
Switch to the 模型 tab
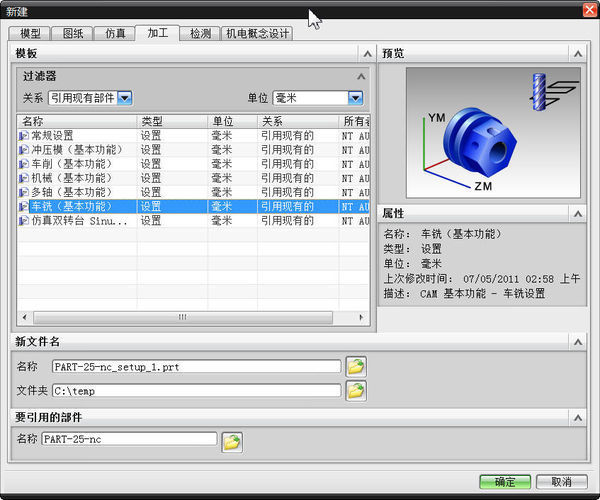coord(30,33)
